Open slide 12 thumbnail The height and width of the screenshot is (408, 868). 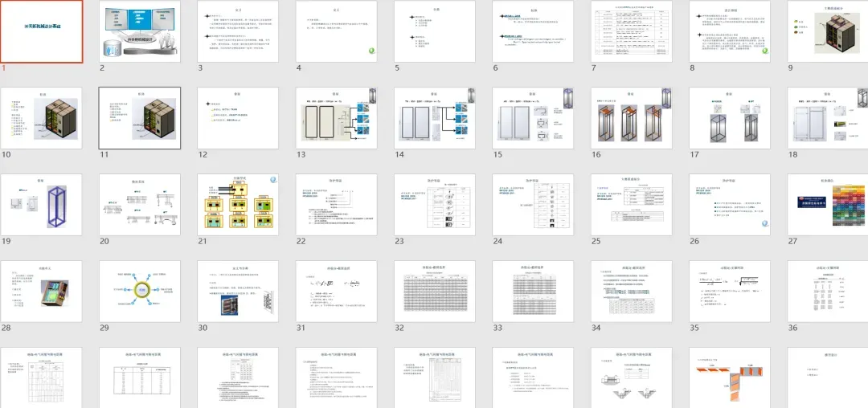click(238, 118)
